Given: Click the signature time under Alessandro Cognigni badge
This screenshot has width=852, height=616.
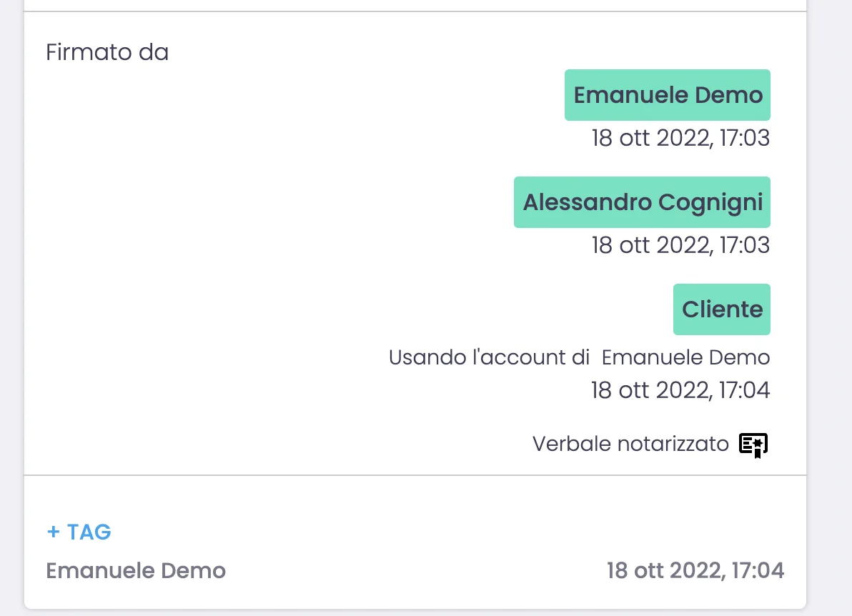Looking at the screenshot, I should 680,245.
